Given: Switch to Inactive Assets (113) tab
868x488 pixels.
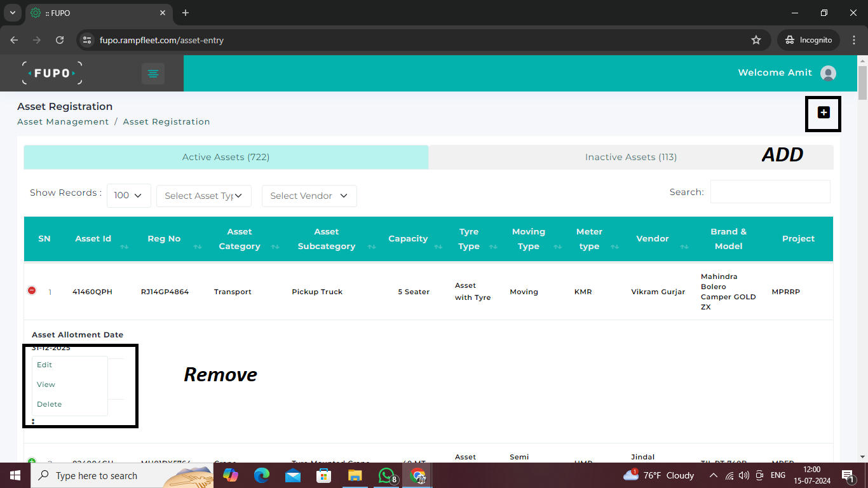Looking at the screenshot, I should 630,157.
